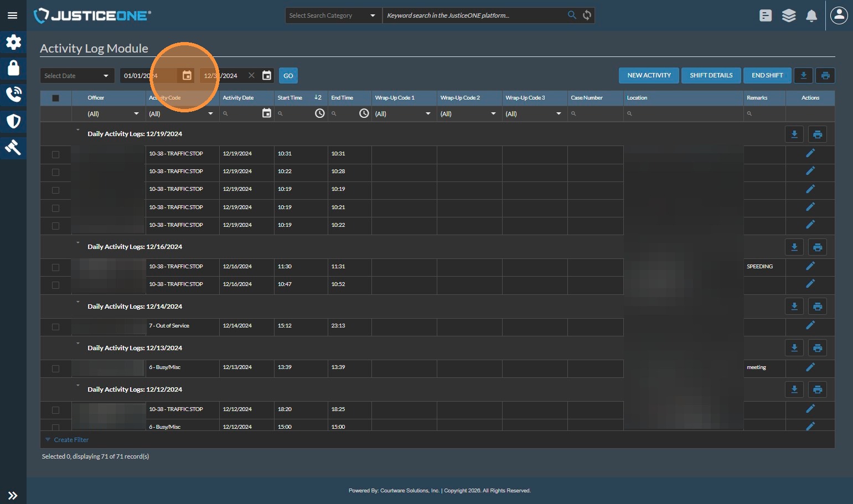Download the 12/19/2024 daily activity logs
This screenshot has width=853, height=504.
coord(794,134)
